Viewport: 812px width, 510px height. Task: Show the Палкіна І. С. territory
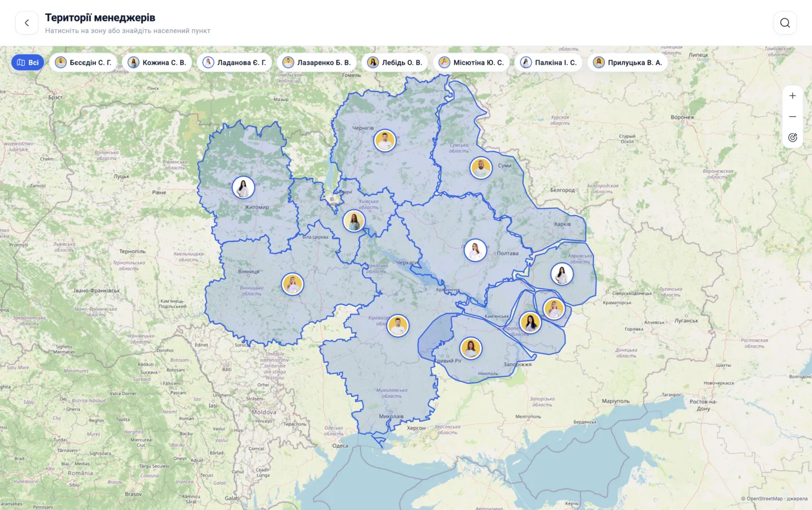[548, 63]
